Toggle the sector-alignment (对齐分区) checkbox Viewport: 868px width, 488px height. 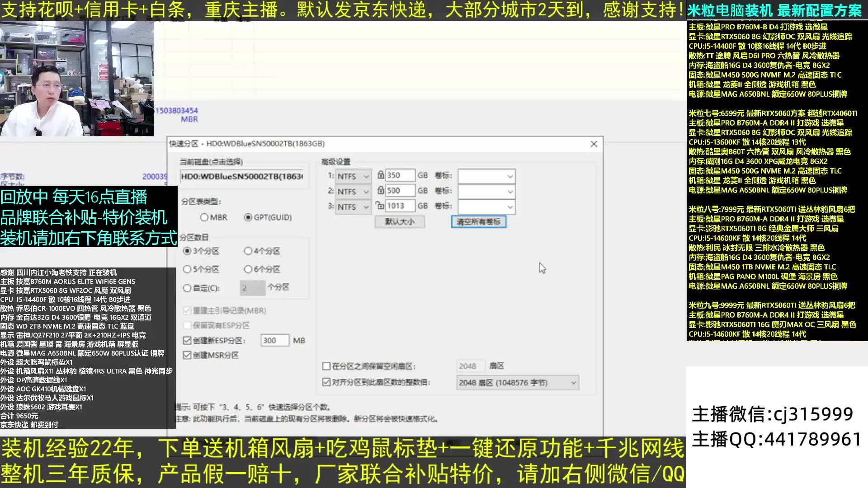pyautogui.click(x=326, y=382)
